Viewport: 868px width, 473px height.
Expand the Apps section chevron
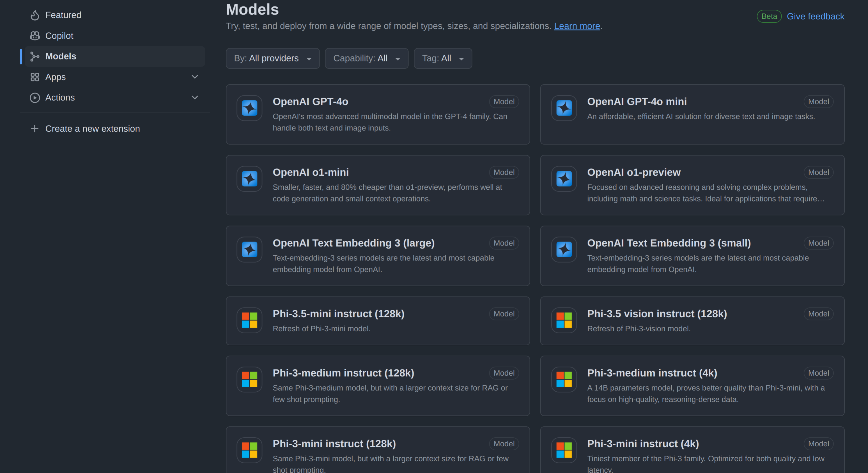tap(195, 77)
